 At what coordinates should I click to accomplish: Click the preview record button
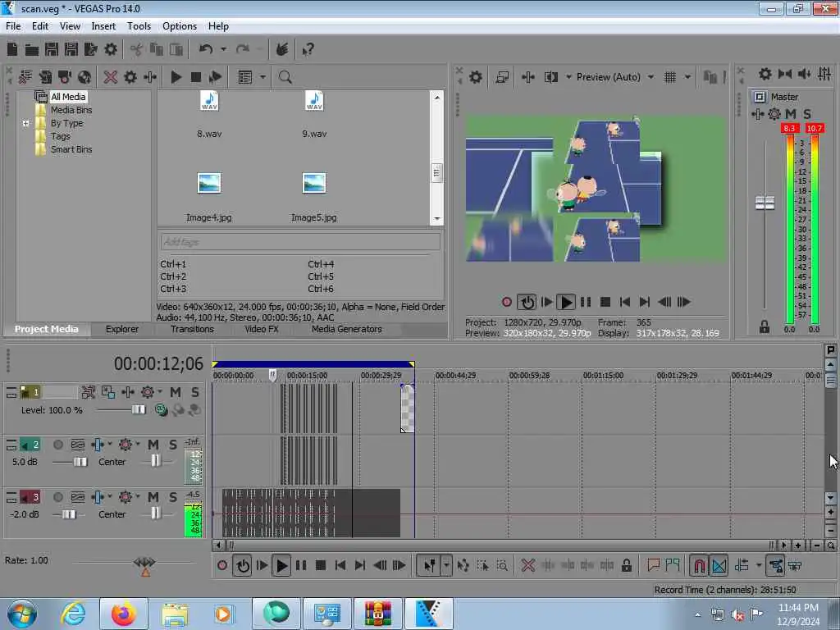click(507, 302)
